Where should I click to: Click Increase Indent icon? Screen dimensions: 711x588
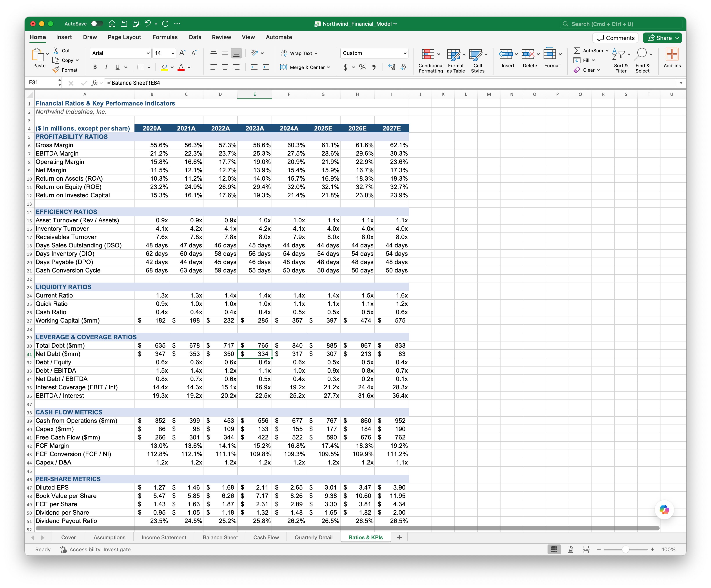tap(266, 67)
